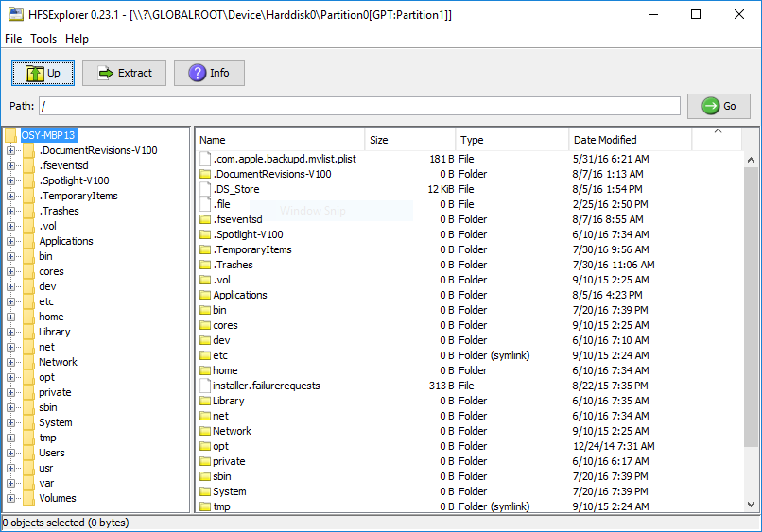
Task: Select the Network row in file list
Action: tap(470, 431)
